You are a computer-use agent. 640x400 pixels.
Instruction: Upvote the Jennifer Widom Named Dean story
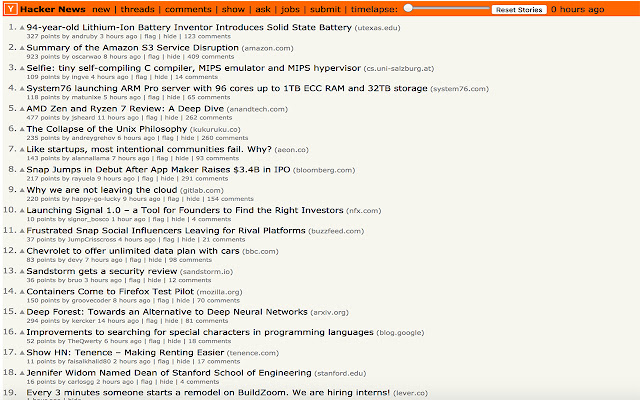(22, 373)
